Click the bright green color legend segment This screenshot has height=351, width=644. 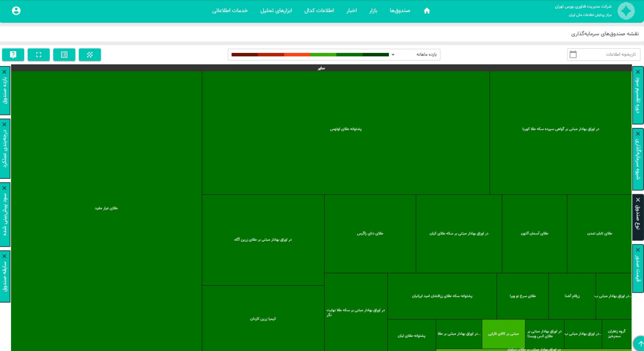coord(324,54)
